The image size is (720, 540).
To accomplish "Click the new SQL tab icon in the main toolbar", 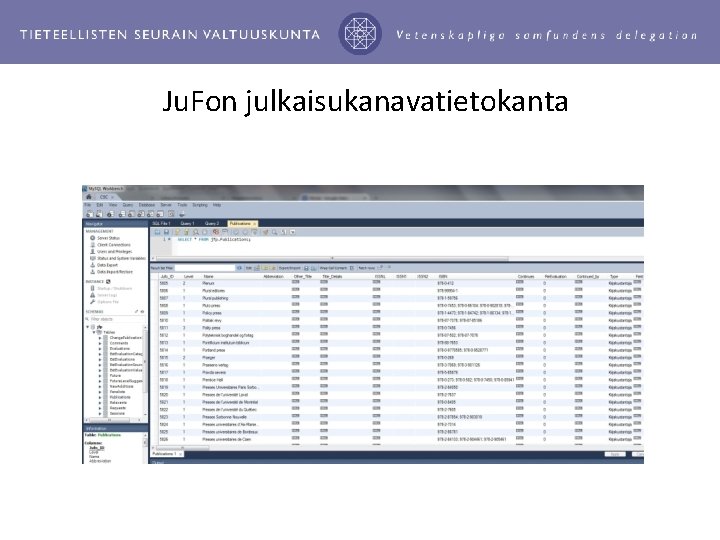I will 90,214.
